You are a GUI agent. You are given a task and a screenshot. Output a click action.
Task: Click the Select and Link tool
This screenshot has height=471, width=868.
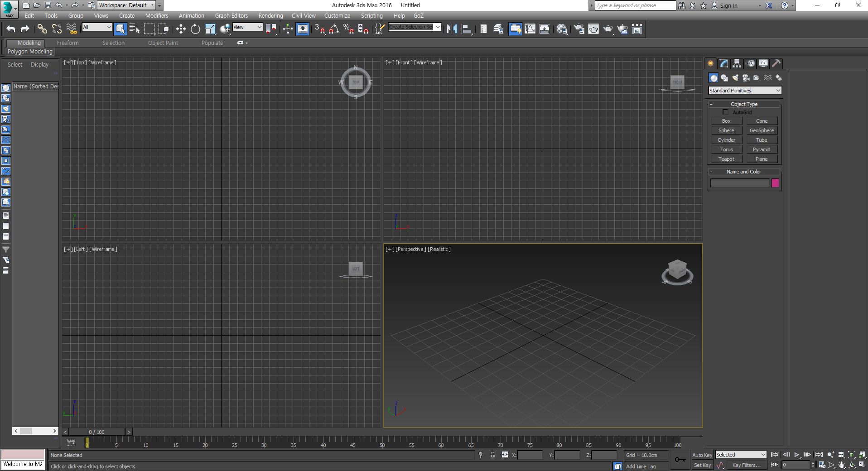click(42, 29)
